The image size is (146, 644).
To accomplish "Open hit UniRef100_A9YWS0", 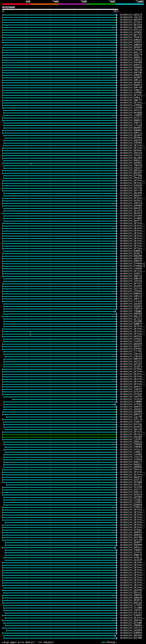I will (131, 32).
